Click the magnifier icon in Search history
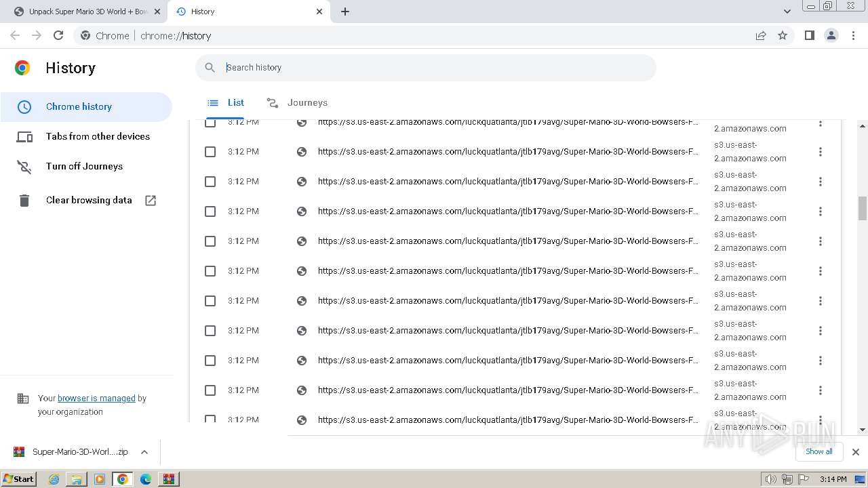Image resolution: width=868 pixels, height=488 pixels. coord(210,68)
